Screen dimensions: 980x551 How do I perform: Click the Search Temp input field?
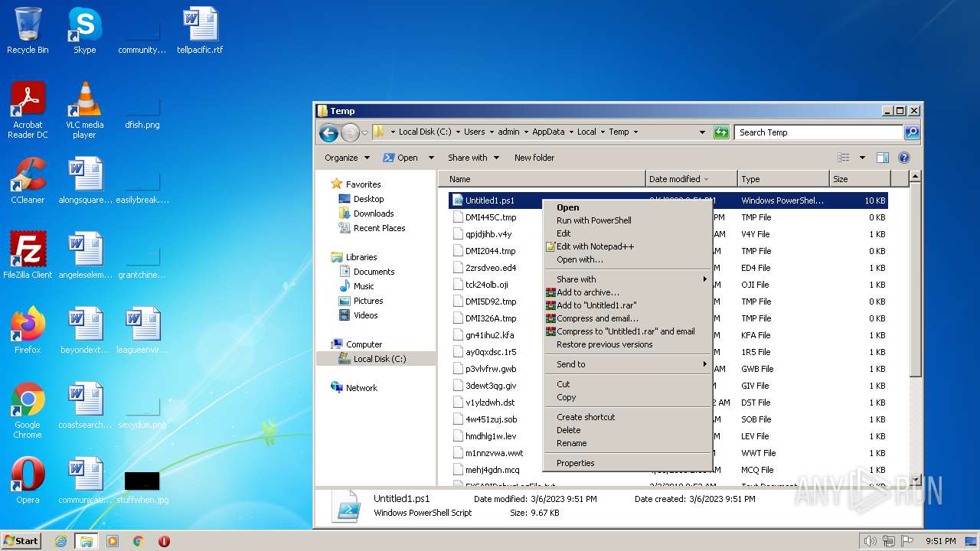tap(818, 132)
